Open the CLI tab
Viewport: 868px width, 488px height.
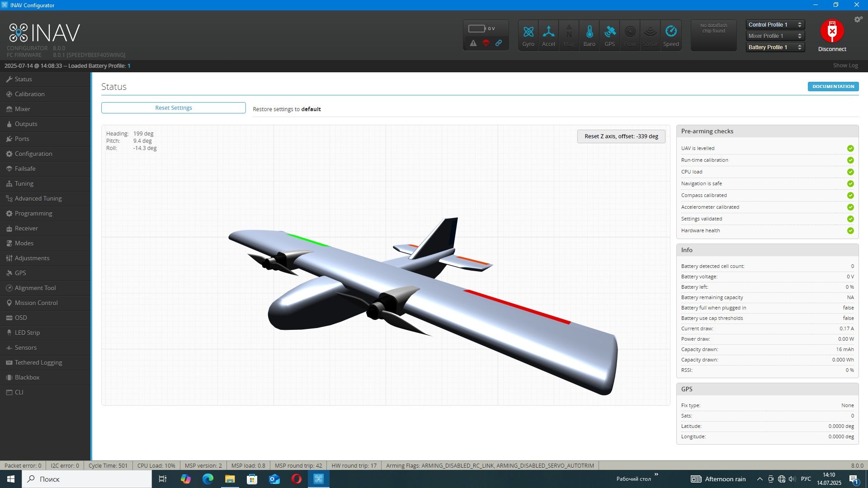pos(45,392)
